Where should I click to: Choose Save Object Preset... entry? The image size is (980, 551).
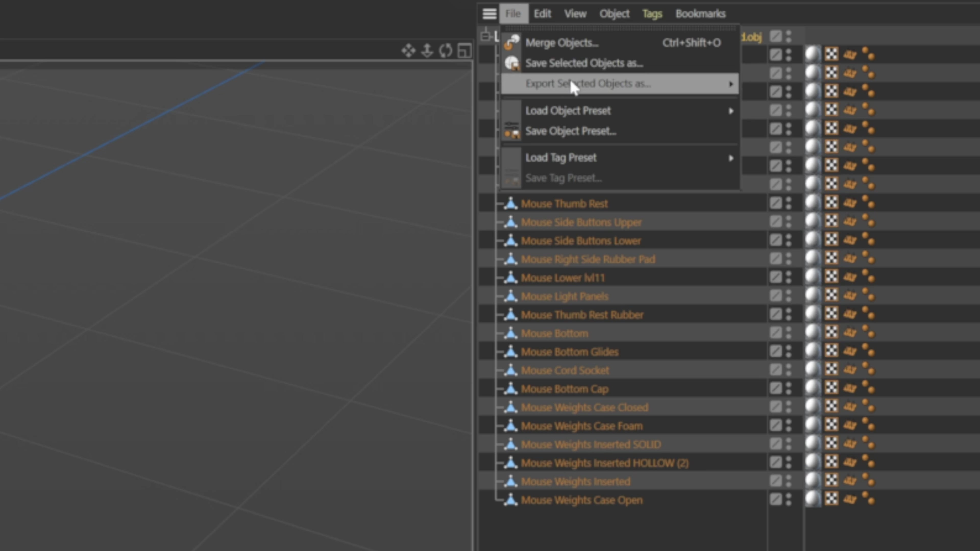click(x=620, y=131)
